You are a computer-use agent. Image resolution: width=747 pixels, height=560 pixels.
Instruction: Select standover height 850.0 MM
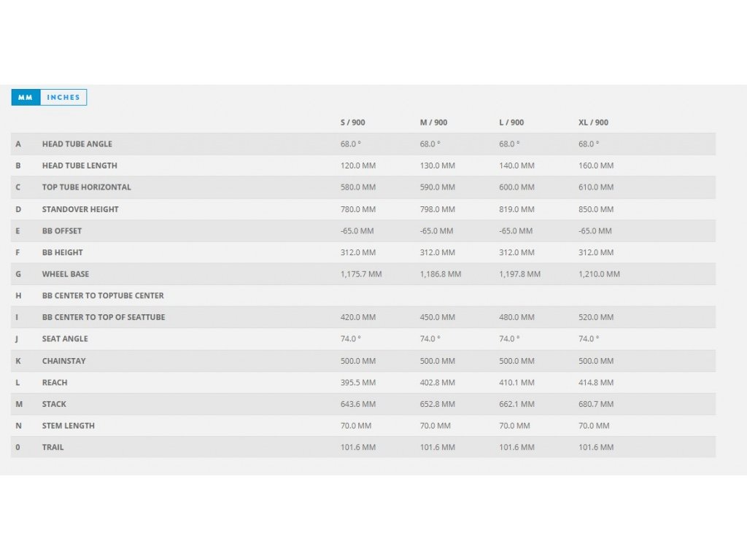pyautogui.click(x=596, y=209)
